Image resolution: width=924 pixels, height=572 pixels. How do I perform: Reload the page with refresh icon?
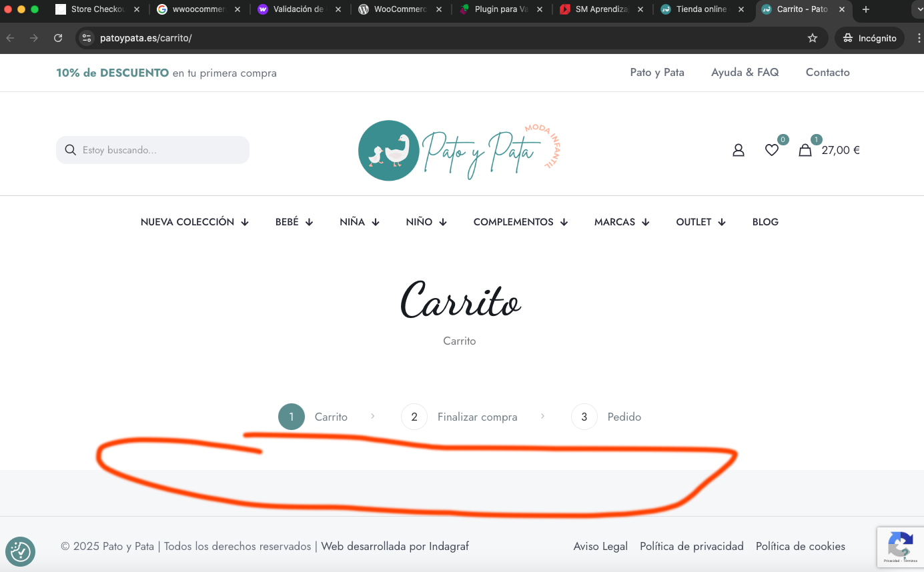[x=58, y=38]
